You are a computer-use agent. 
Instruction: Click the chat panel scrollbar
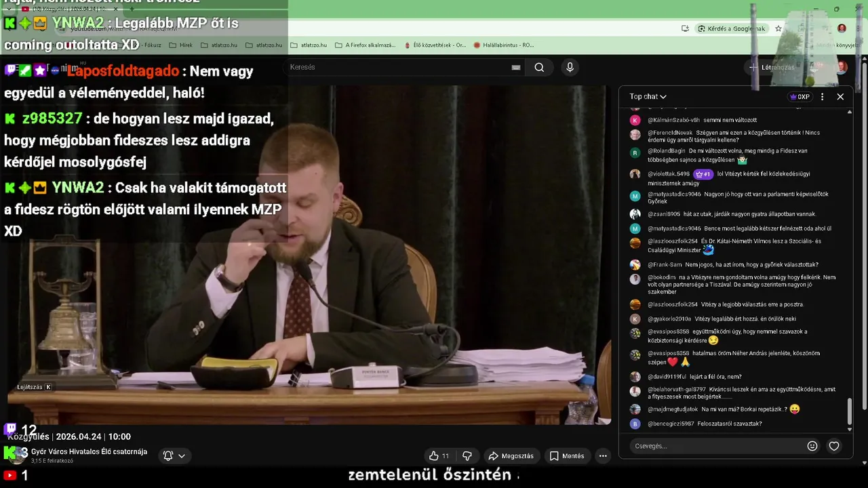(x=850, y=411)
